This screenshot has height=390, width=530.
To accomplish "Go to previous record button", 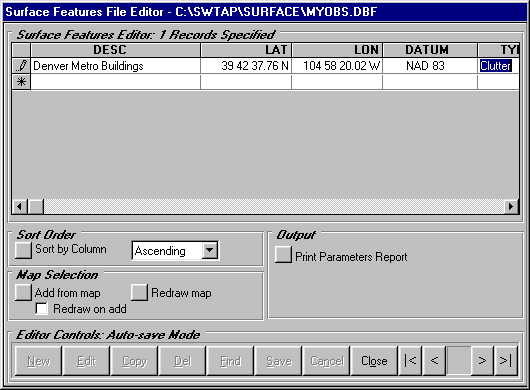I will [434, 361].
